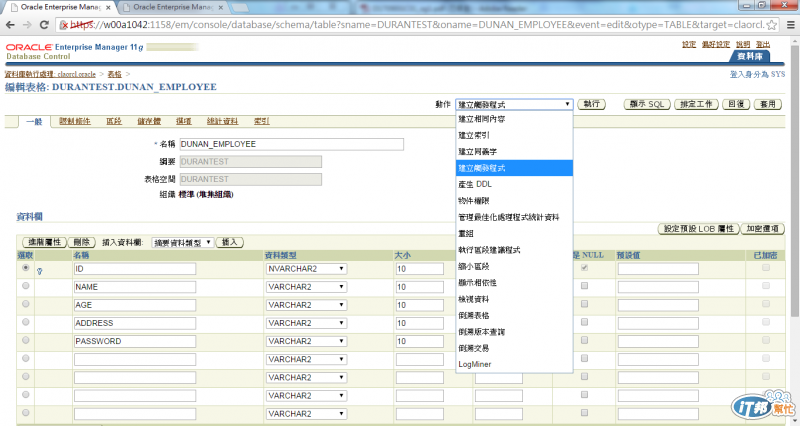Open the 插入資料欄 data type dropdown

pos(183,243)
